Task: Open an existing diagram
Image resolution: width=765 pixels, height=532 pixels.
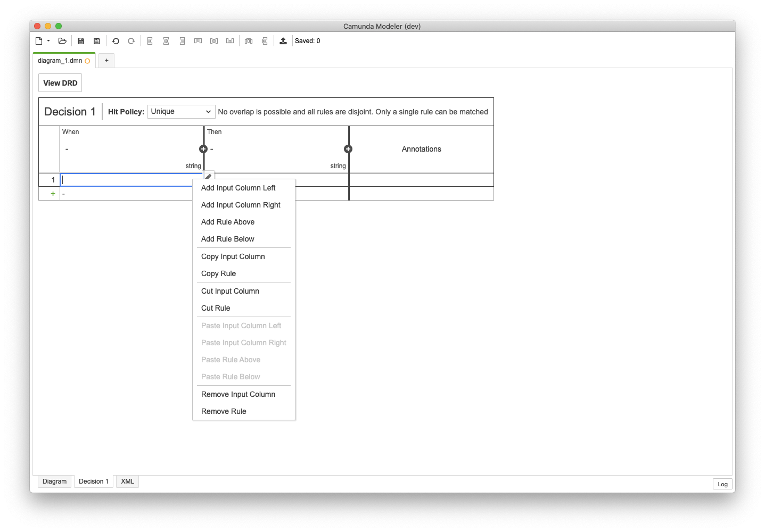Action: tap(62, 40)
